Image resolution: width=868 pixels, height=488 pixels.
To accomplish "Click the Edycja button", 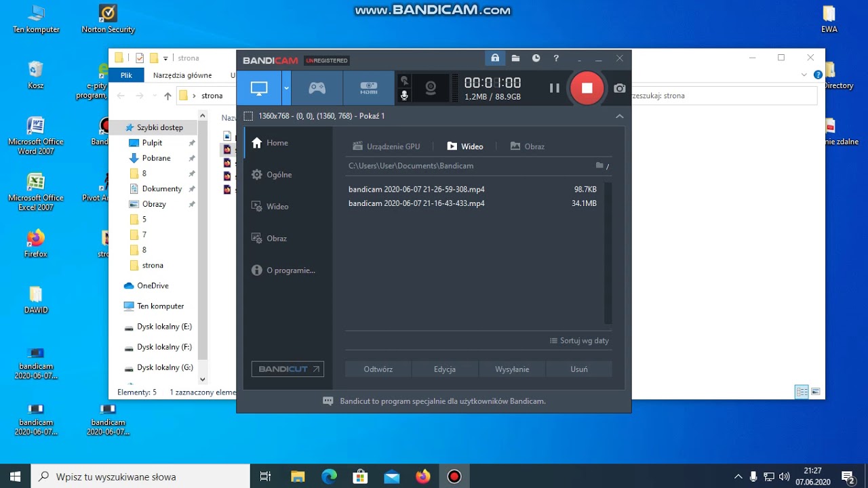I will coord(444,369).
